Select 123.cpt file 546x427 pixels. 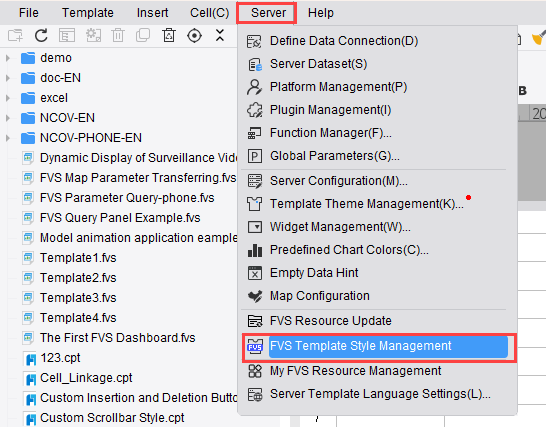[x=60, y=358]
